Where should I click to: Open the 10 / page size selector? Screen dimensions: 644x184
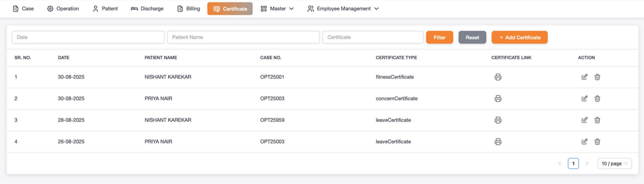[614, 164]
